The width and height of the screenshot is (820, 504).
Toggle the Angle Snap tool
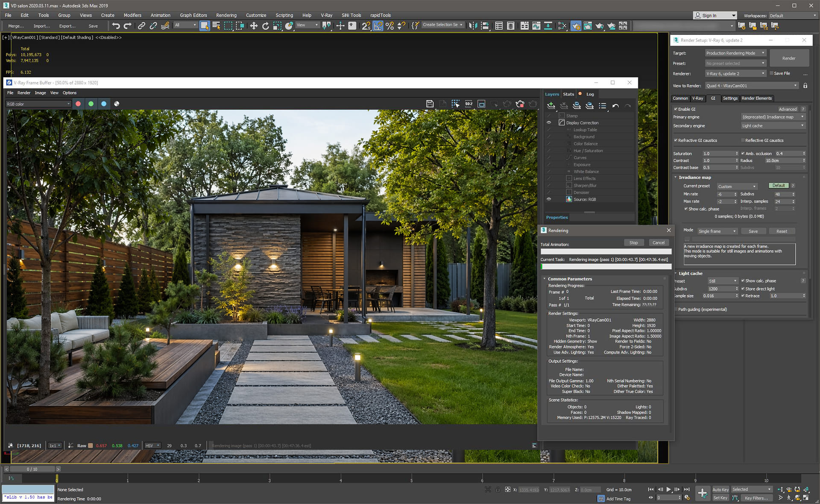(x=378, y=26)
